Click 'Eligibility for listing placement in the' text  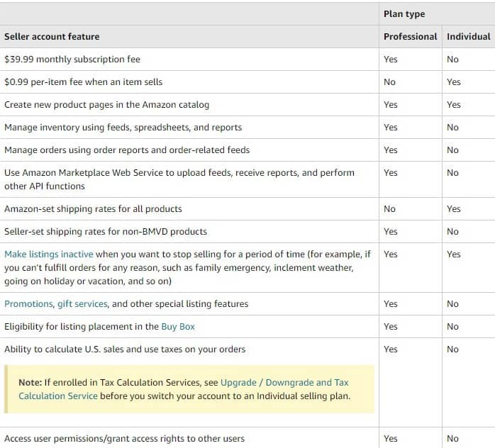tap(82, 327)
